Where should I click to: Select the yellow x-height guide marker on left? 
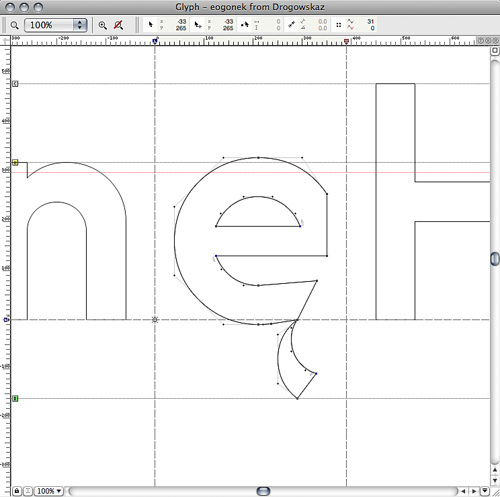tap(15, 162)
